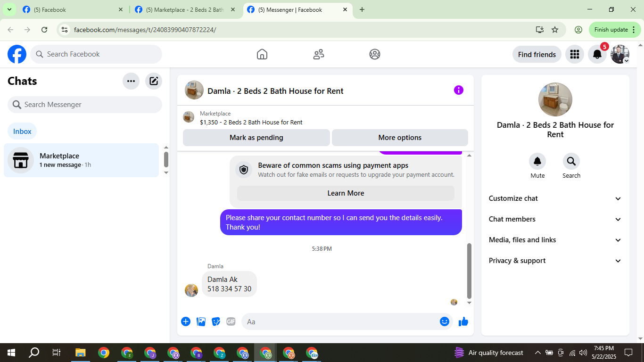Navigate back with browser back arrow
Screen dimensions: 644x362
point(10,30)
